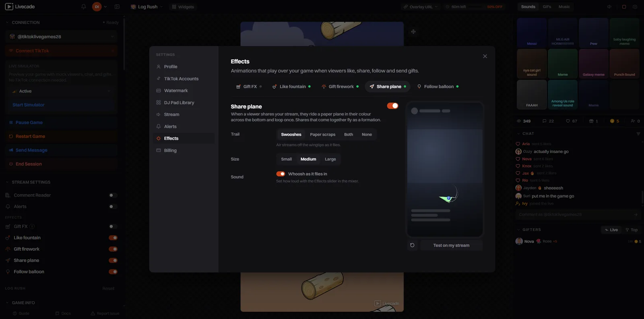Click the red square icon in top right

pos(624,6)
